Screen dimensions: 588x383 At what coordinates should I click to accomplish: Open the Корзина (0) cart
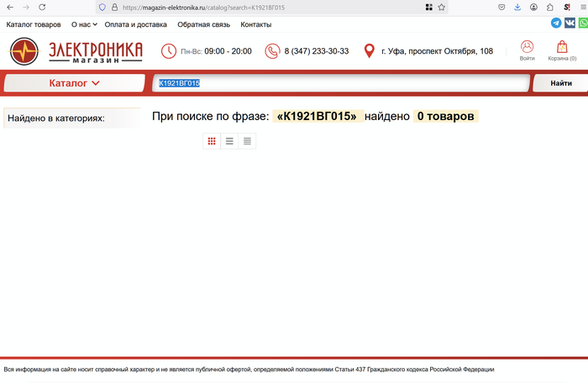(562, 50)
